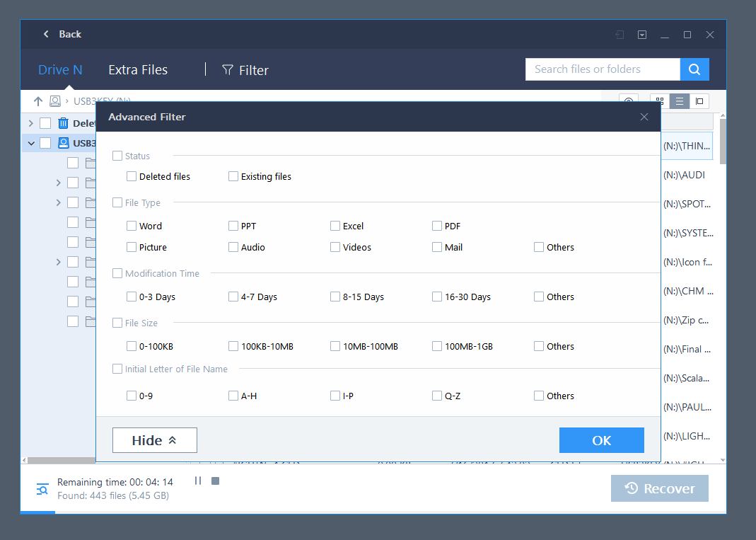
Task: Open the title bar dropdown menu icon
Action: pyautogui.click(x=642, y=35)
